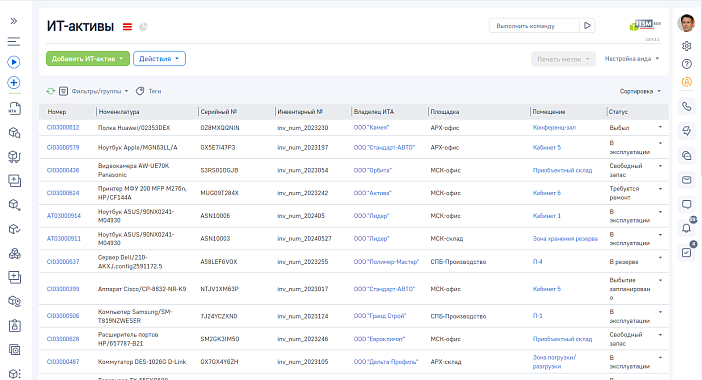This screenshot has width=702, height=380.
Task: Click the red list view icon beside ИТ-активы
Action: click(128, 27)
